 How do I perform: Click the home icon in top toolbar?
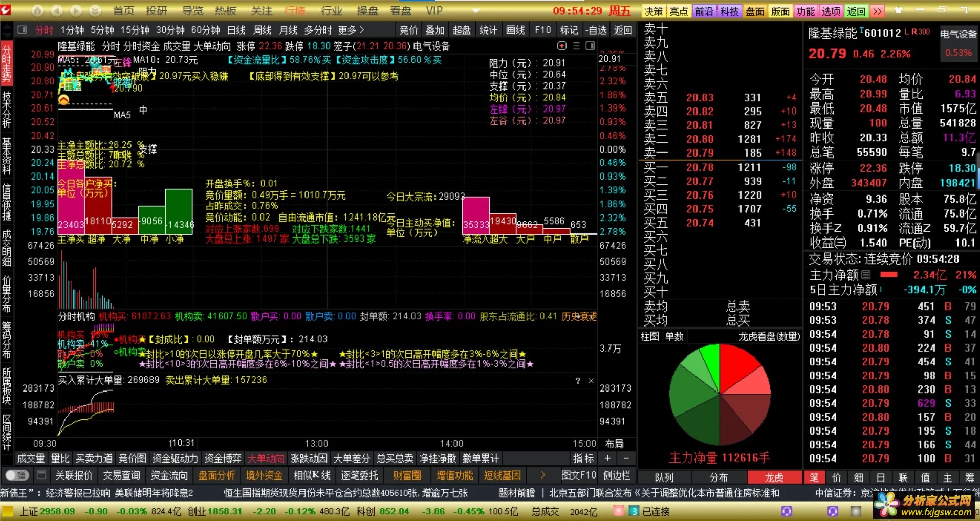pos(37,10)
